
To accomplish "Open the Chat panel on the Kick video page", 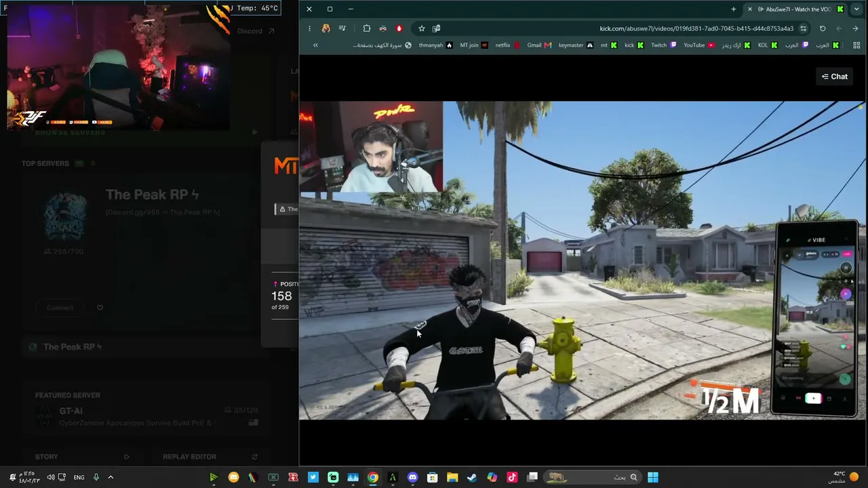I will (835, 77).
